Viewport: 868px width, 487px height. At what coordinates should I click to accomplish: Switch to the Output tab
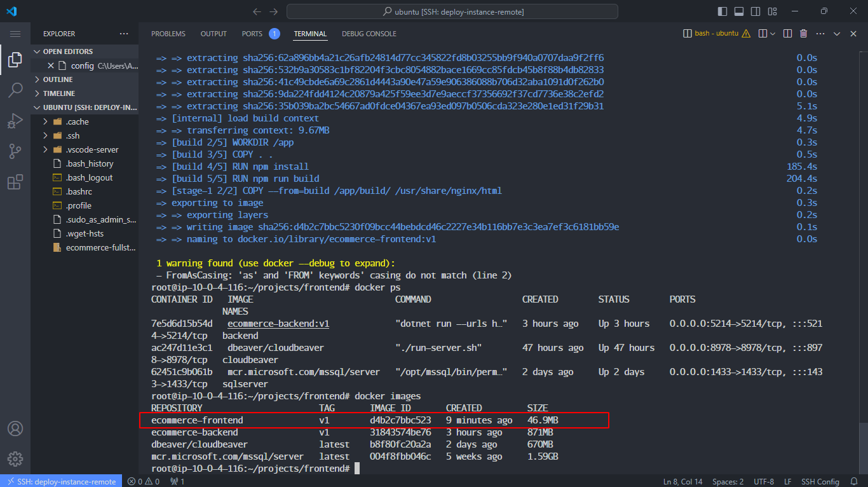[x=214, y=34]
